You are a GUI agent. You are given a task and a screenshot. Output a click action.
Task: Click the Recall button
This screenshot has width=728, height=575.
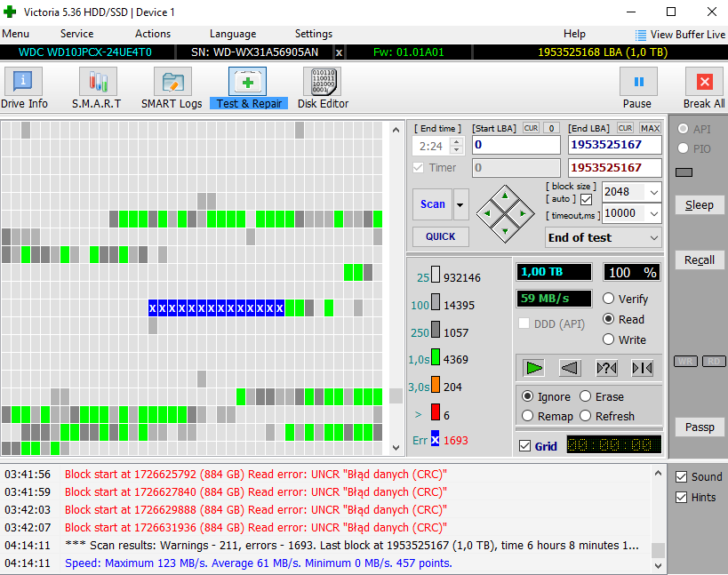[x=700, y=260]
